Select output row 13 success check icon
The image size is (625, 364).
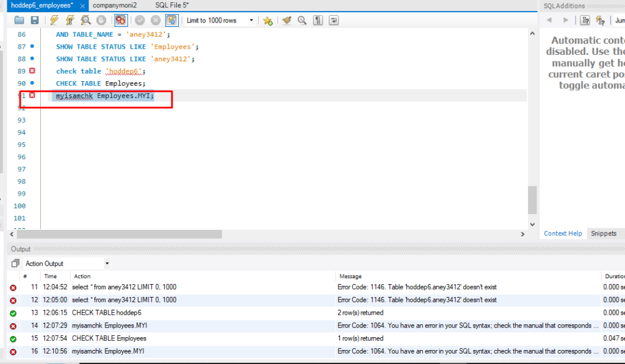tap(13, 313)
